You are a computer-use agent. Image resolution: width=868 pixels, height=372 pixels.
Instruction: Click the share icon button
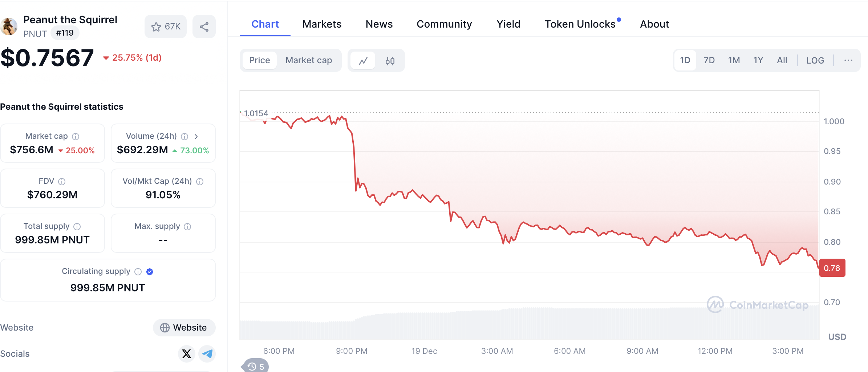204,27
